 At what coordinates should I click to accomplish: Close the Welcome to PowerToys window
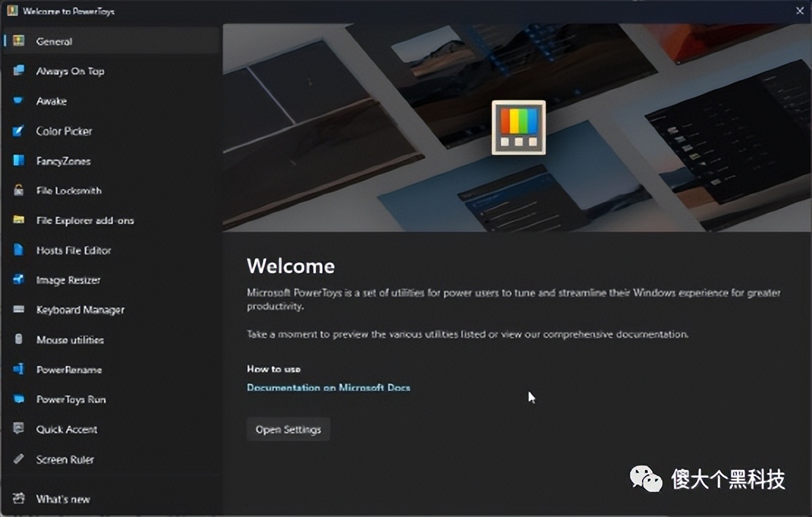click(800, 10)
